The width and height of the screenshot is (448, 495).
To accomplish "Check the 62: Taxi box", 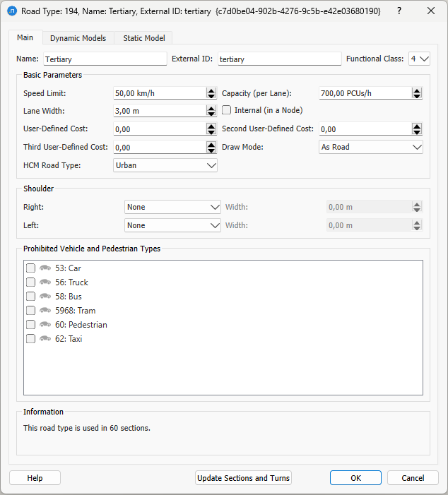I will click(x=30, y=338).
